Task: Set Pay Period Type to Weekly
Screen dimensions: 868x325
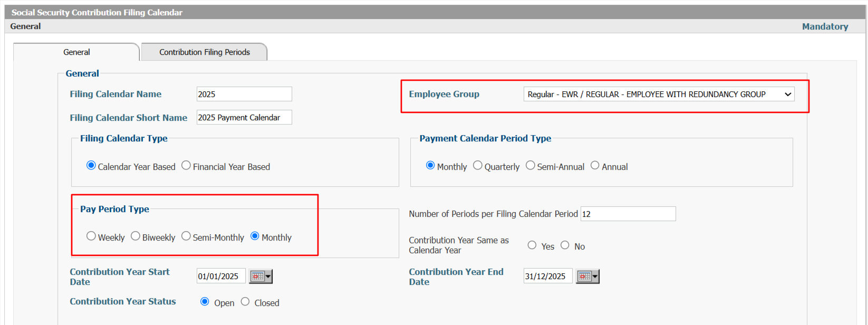Action: pos(91,236)
